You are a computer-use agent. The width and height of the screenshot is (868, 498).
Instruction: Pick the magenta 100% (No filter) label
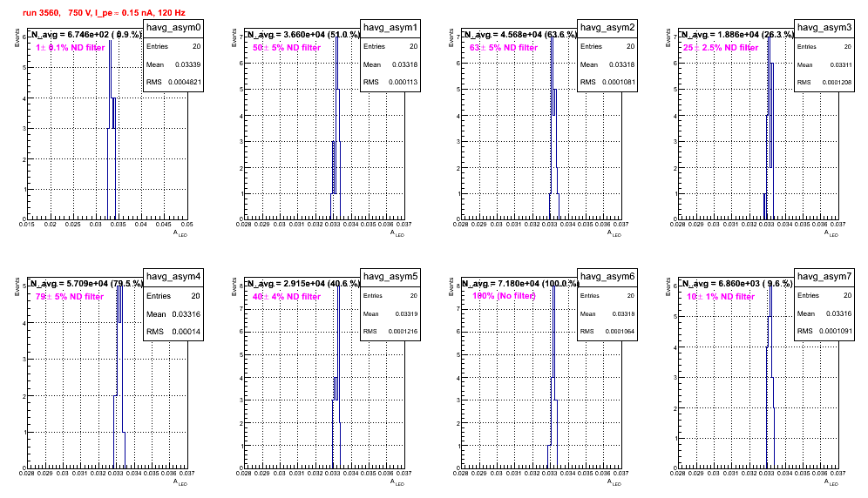point(505,296)
